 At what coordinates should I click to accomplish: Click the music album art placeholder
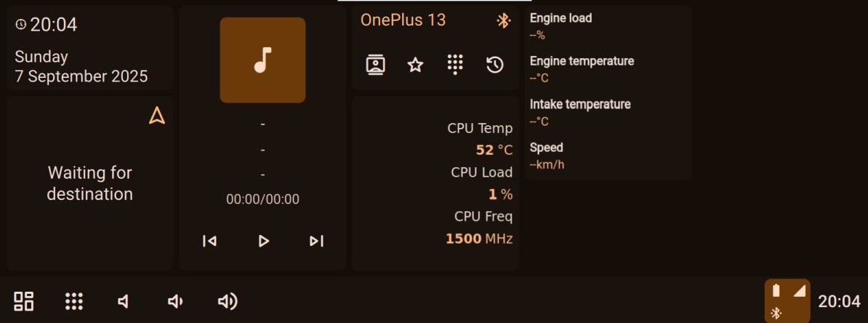pyautogui.click(x=262, y=60)
